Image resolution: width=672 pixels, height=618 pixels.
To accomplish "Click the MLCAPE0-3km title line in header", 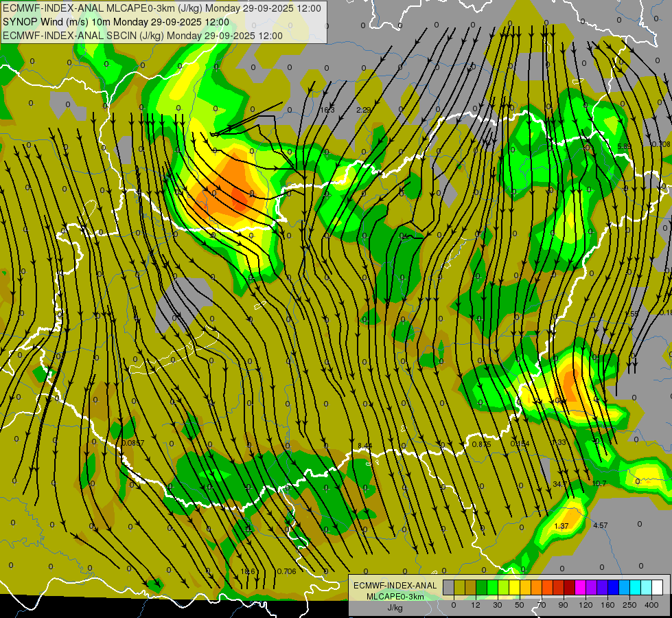I will click(161, 8).
